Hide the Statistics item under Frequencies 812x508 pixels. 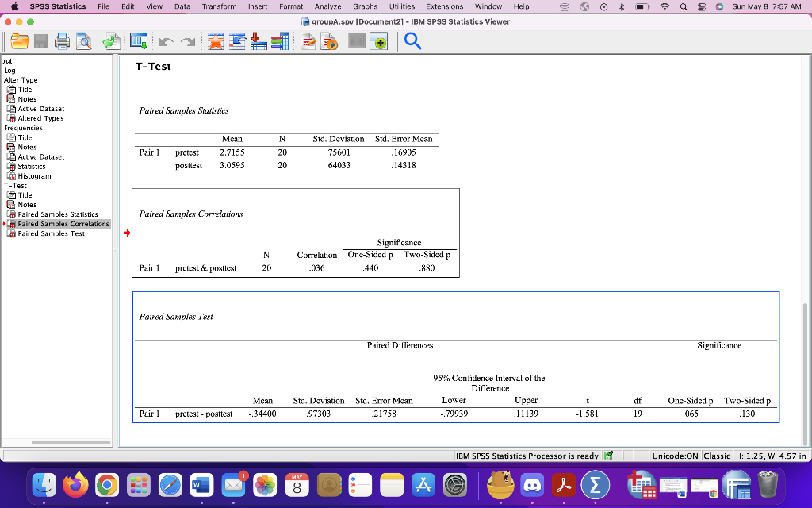pos(11,166)
